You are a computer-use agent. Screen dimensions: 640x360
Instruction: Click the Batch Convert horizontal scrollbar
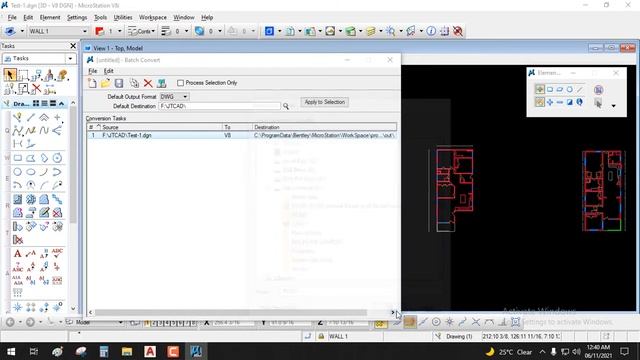(x=231, y=313)
